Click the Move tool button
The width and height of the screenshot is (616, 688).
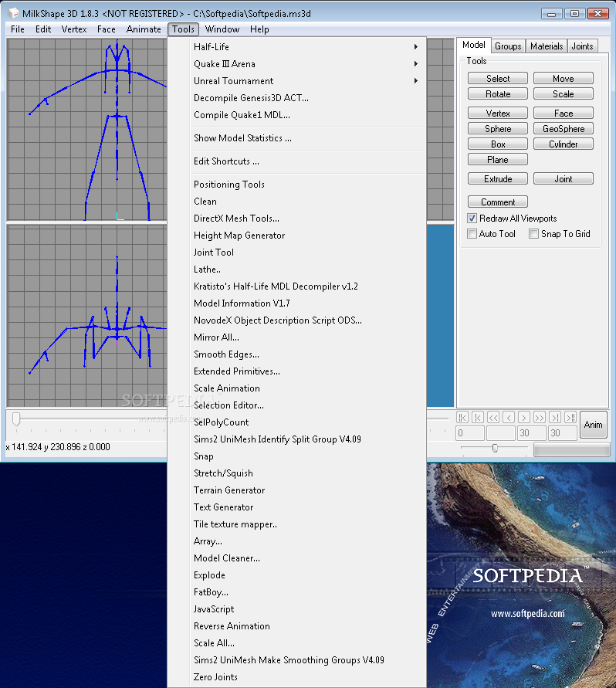tap(564, 78)
